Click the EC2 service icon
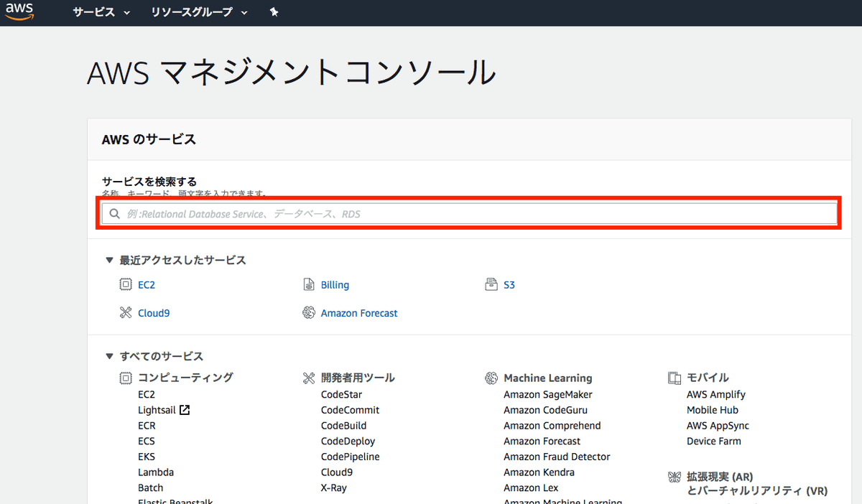 click(124, 284)
